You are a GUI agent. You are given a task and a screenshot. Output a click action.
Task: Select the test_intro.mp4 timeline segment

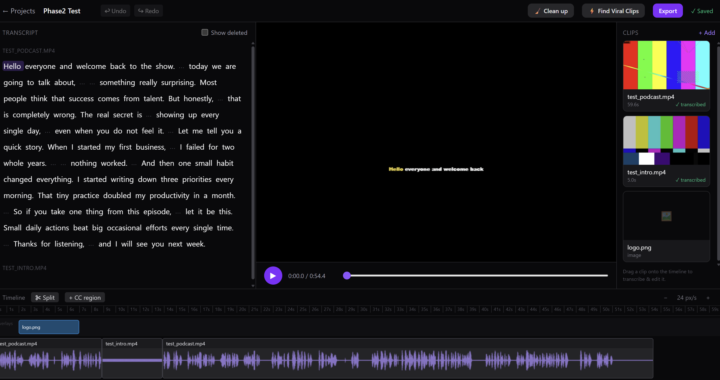(132, 358)
